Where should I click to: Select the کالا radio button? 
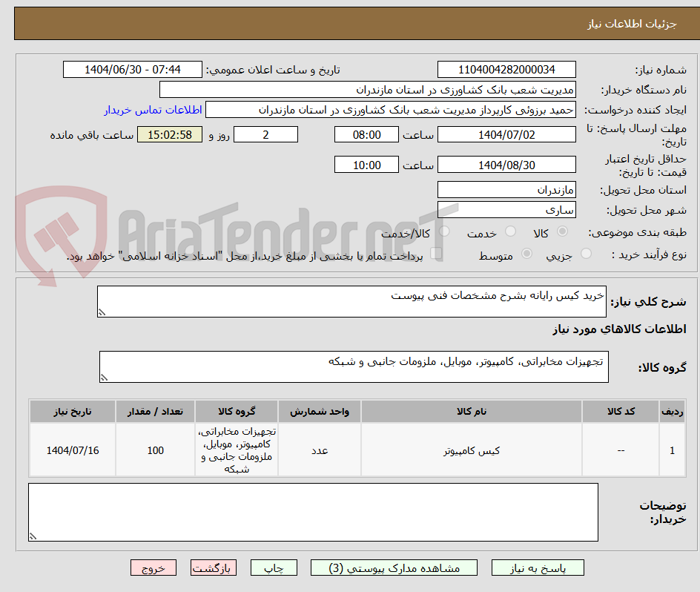[563, 231]
